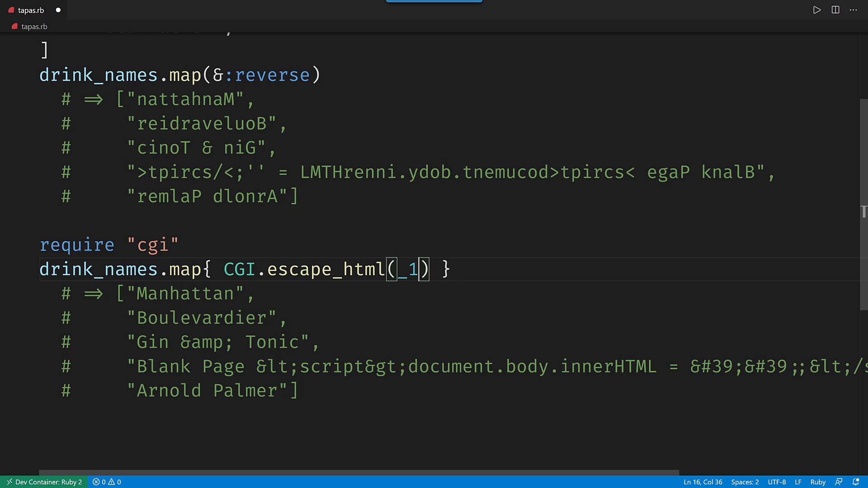
Task: Open breadcrumb dropdown for tapas.rb
Action: pyautogui.click(x=34, y=26)
